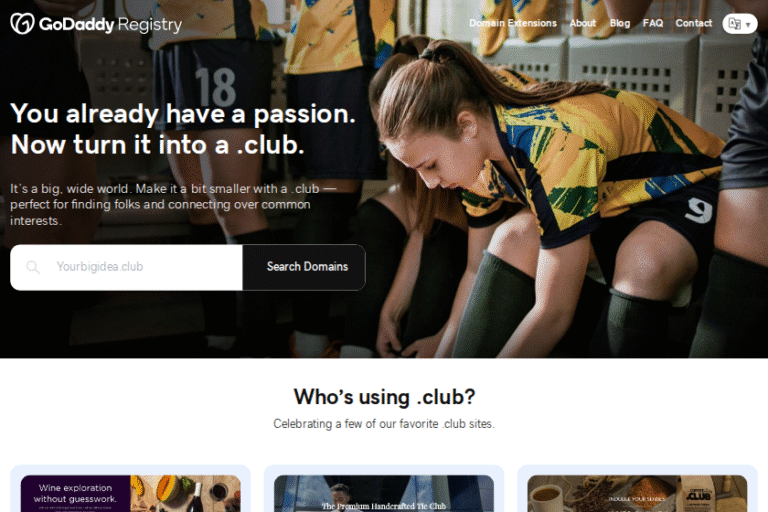The image size is (768, 512).
Task: Open the Blog link in navigation
Action: 620,23
